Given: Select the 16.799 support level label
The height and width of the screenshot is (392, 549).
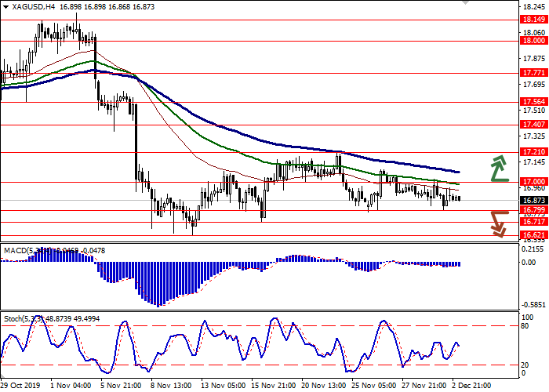Looking at the screenshot, I should pyautogui.click(x=533, y=210).
